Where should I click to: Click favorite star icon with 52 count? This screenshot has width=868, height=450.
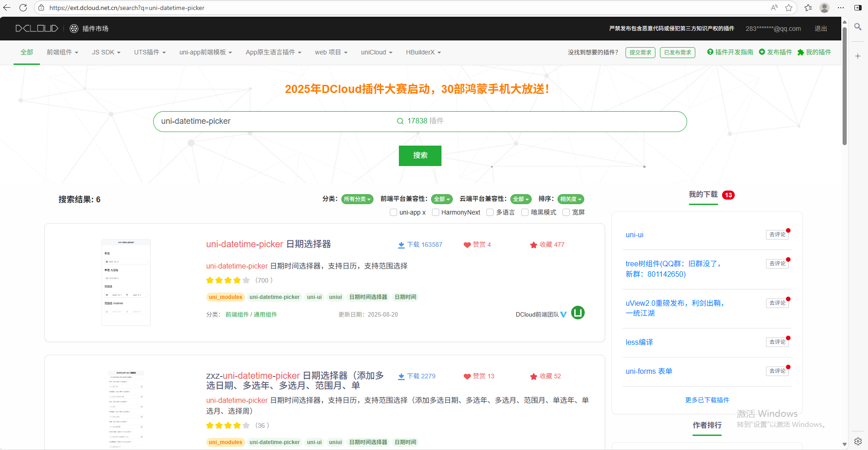point(533,377)
